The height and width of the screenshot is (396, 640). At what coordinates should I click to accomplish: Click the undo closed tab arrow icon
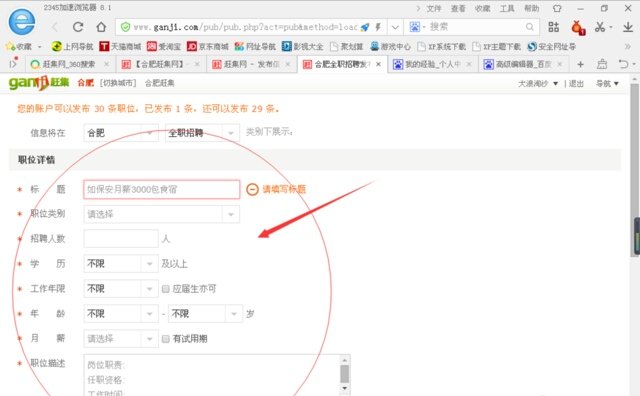point(623,65)
